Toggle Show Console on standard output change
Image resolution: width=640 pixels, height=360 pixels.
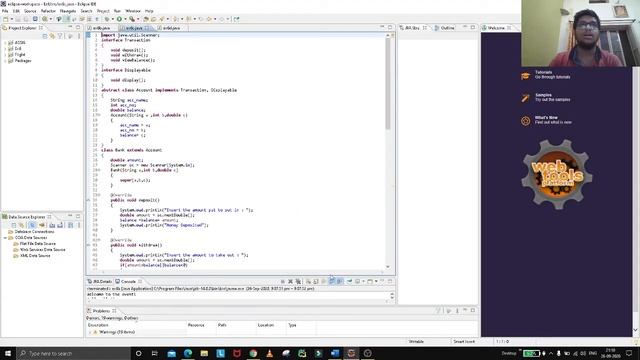tap(332, 282)
